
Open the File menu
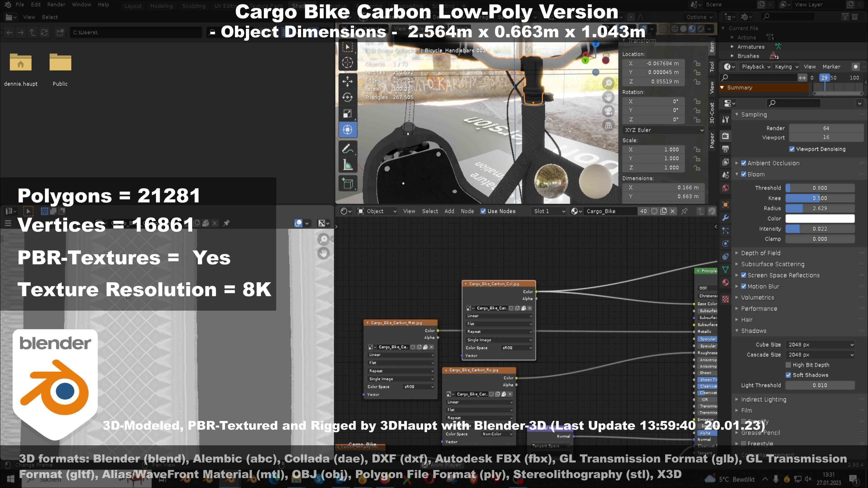click(x=19, y=5)
